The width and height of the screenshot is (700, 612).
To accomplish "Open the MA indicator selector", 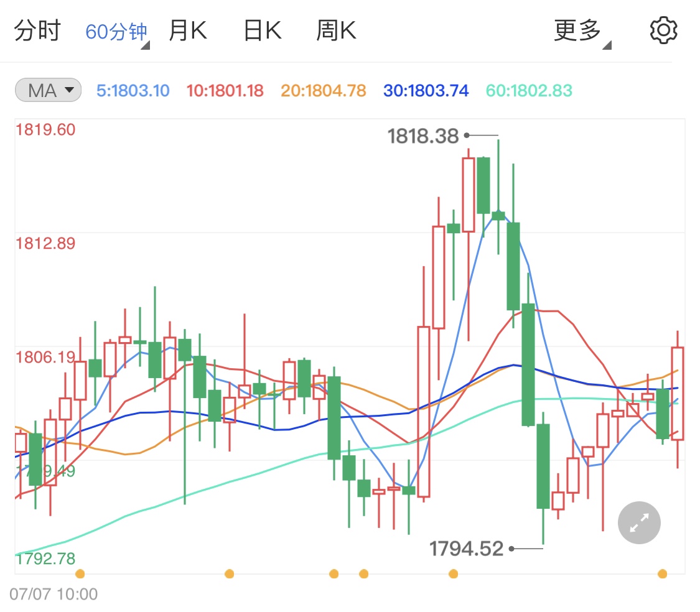I will coord(48,90).
